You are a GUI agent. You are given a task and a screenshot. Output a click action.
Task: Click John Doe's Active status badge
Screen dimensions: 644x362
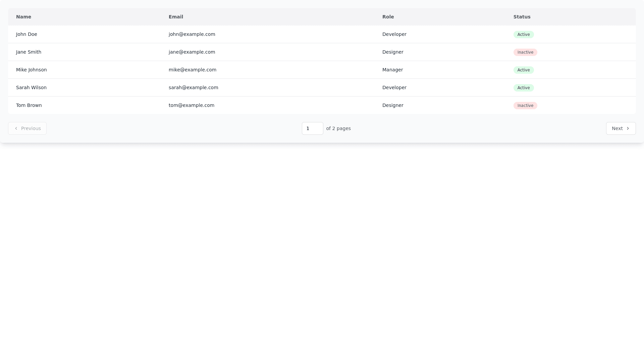[523, 35]
